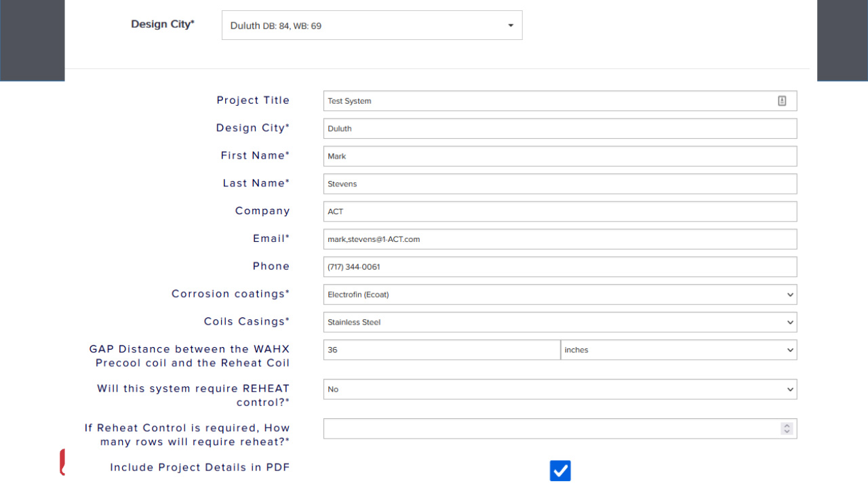Viewport: 868px width, 488px height.
Task: Click the Project Title input field
Action: point(560,101)
